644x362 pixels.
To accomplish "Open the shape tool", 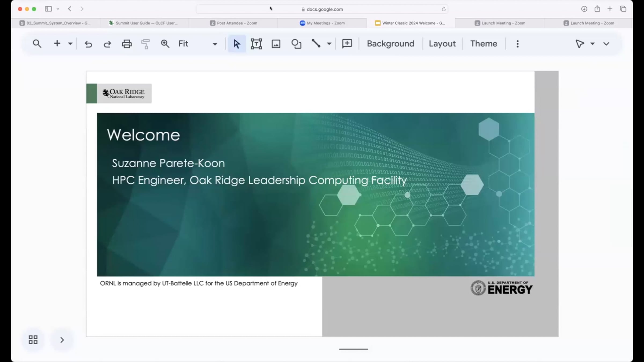I will (x=296, y=44).
